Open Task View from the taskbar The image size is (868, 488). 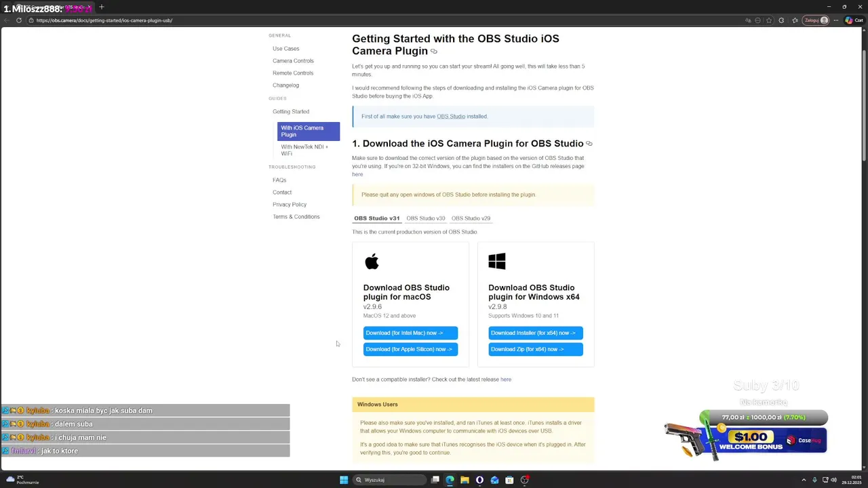[x=435, y=480]
